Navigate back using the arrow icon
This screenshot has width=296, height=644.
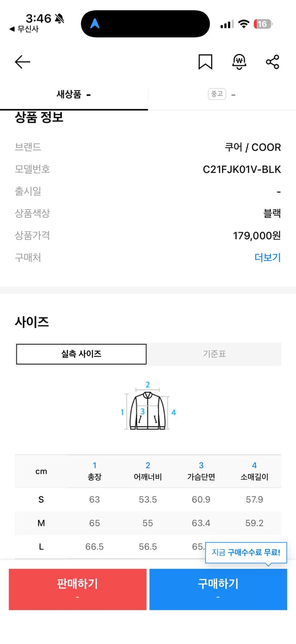pyautogui.click(x=22, y=62)
